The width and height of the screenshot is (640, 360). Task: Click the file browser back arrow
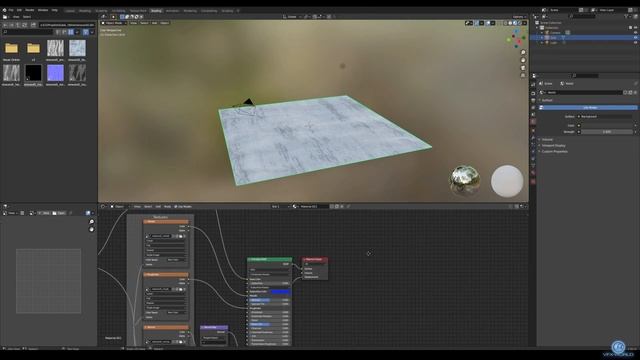pyautogui.click(x=5, y=25)
